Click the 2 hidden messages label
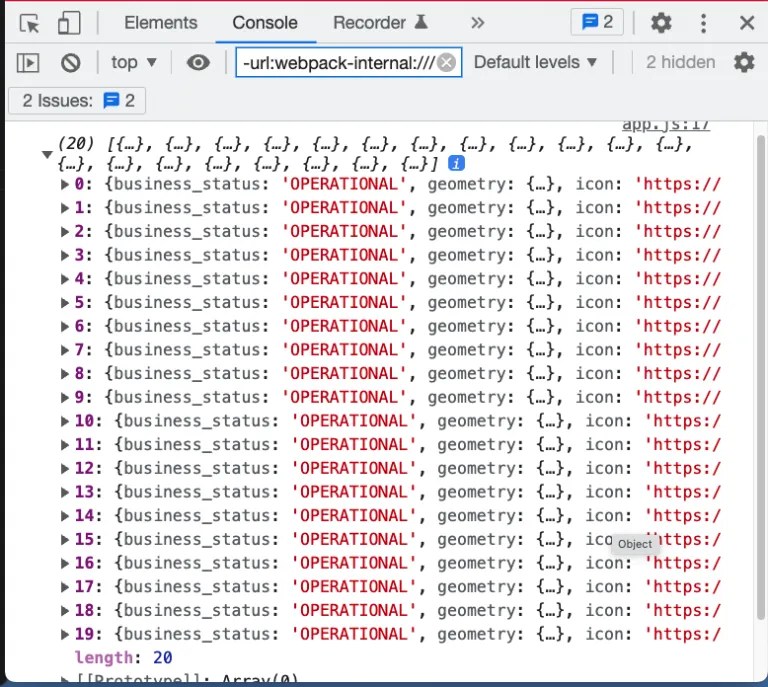This screenshot has width=768, height=687. 680,62
